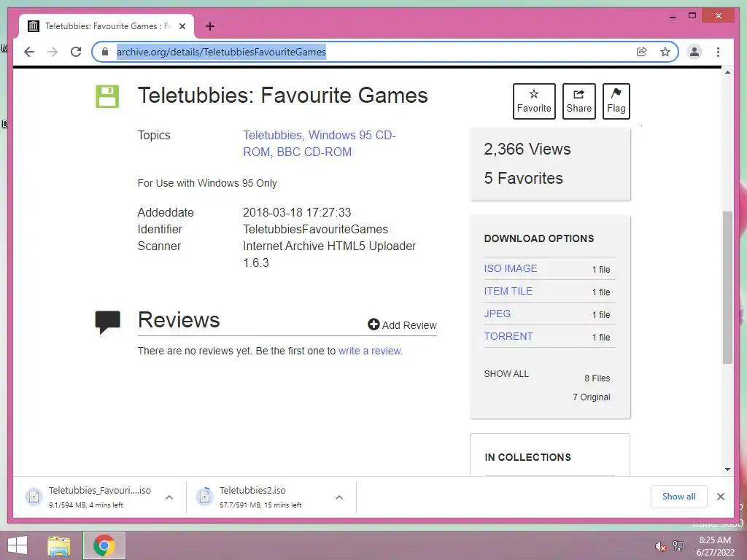The width and height of the screenshot is (747, 560).
Task: Download the ISO IMAGE file
Action: click(510, 268)
